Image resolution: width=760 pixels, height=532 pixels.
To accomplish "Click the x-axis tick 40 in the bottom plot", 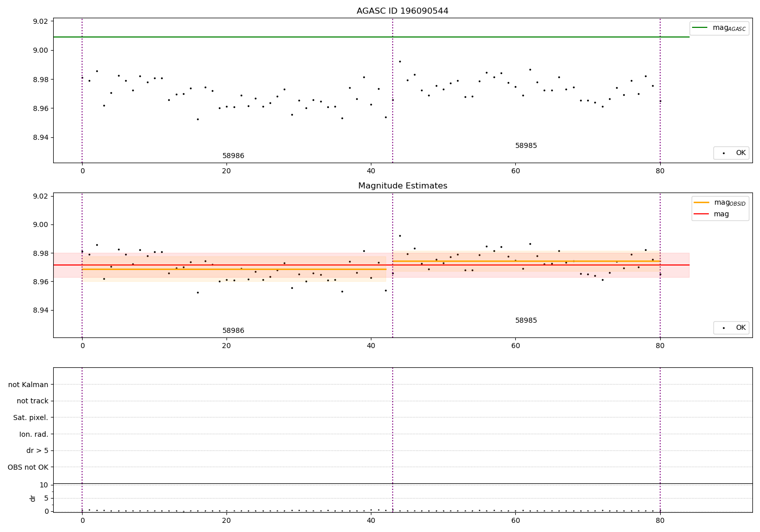I will point(371,520).
